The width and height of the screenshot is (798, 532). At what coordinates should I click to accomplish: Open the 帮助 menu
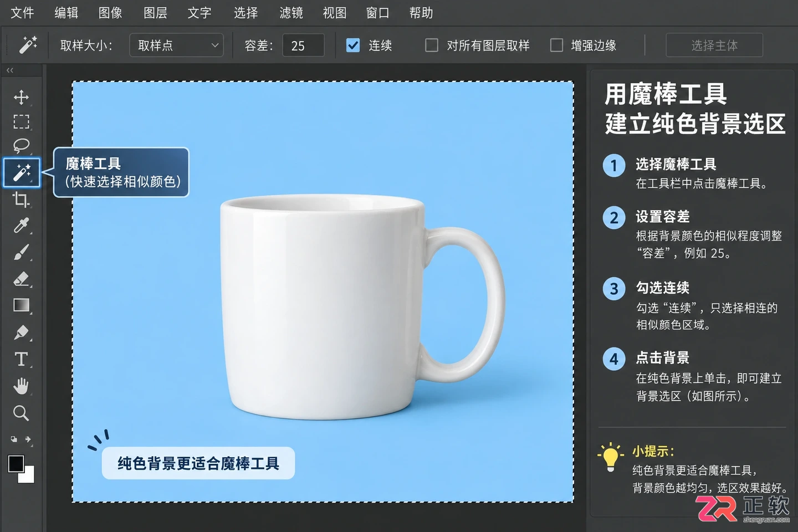point(421,13)
